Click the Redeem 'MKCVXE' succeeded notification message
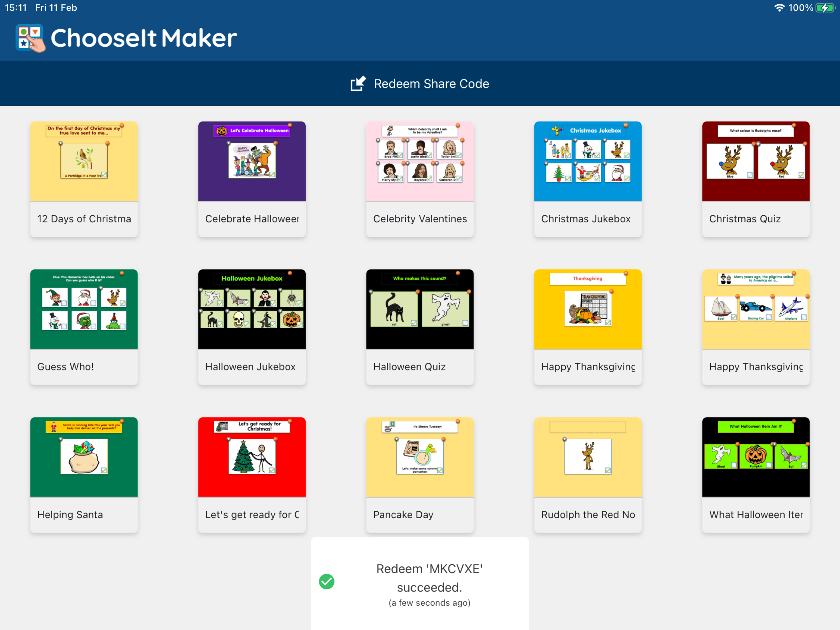 point(429,578)
